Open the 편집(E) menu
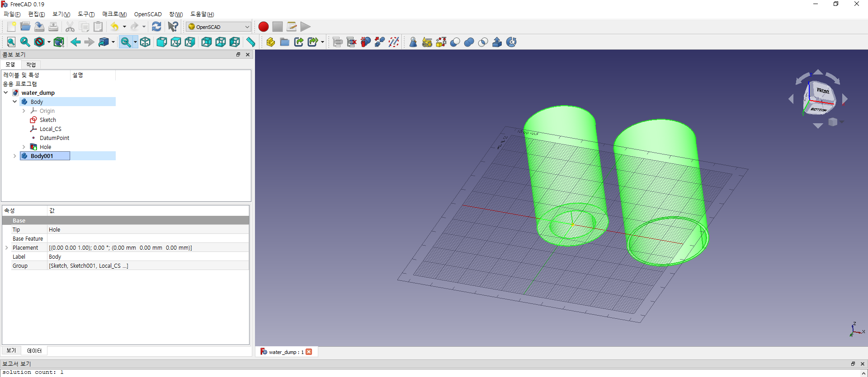Screen dimensions: 868x377 [x=37, y=14]
